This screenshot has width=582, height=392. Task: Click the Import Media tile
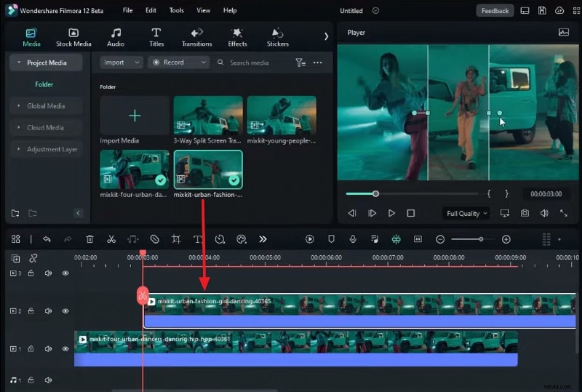pyautogui.click(x=135, y=116)
